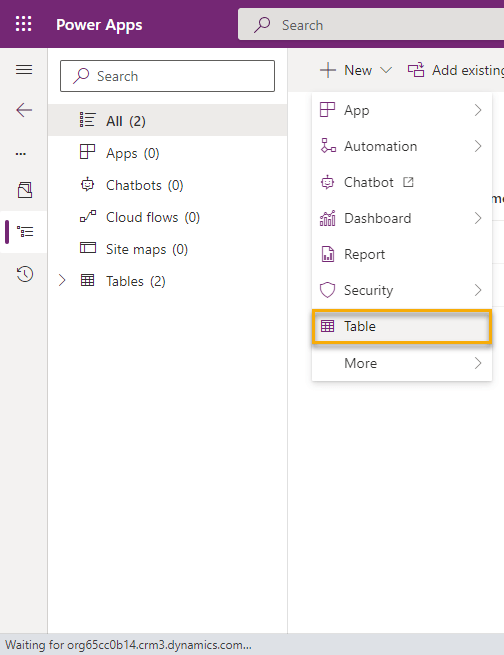Click the Power Apps title
Image resolution: width=504 pixels, height=655 pixels.
tap(99, 25)
